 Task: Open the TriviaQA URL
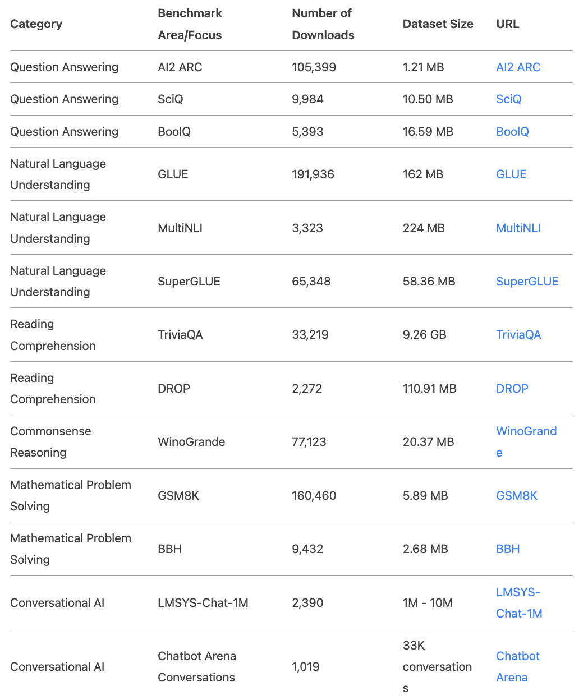(x=518, y=335)
